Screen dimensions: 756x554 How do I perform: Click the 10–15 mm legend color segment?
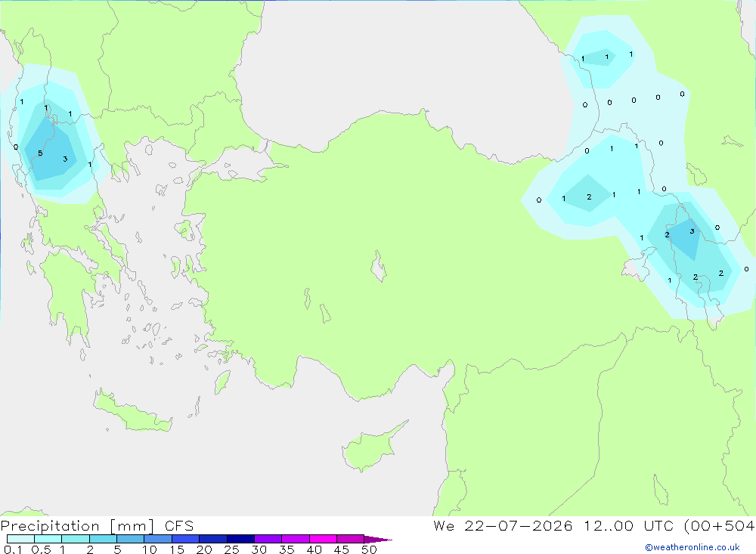(158, 539)
